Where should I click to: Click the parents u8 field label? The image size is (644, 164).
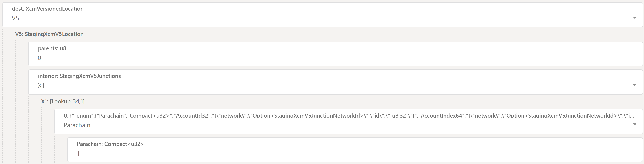pyautogui.click(x=52, y=48)
